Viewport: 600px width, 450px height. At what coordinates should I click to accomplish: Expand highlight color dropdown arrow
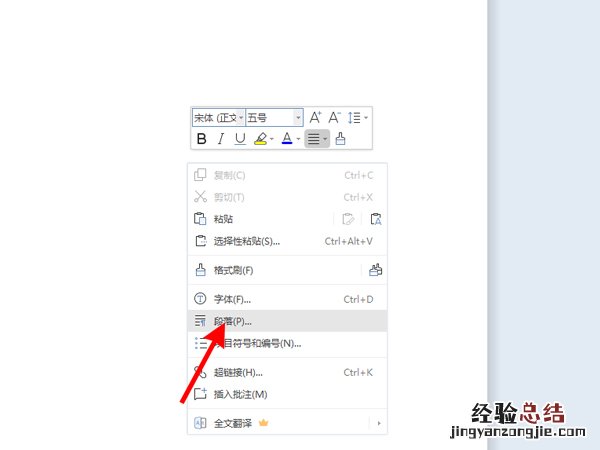272,139
